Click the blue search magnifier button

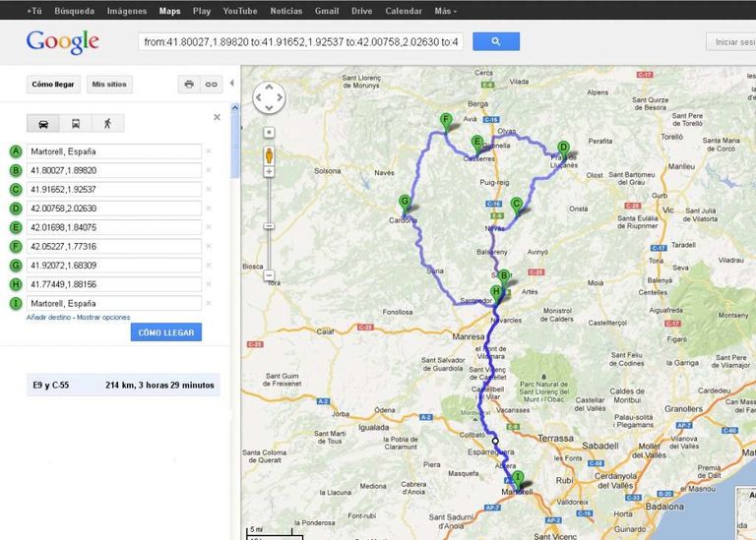[x=495, y=41]
